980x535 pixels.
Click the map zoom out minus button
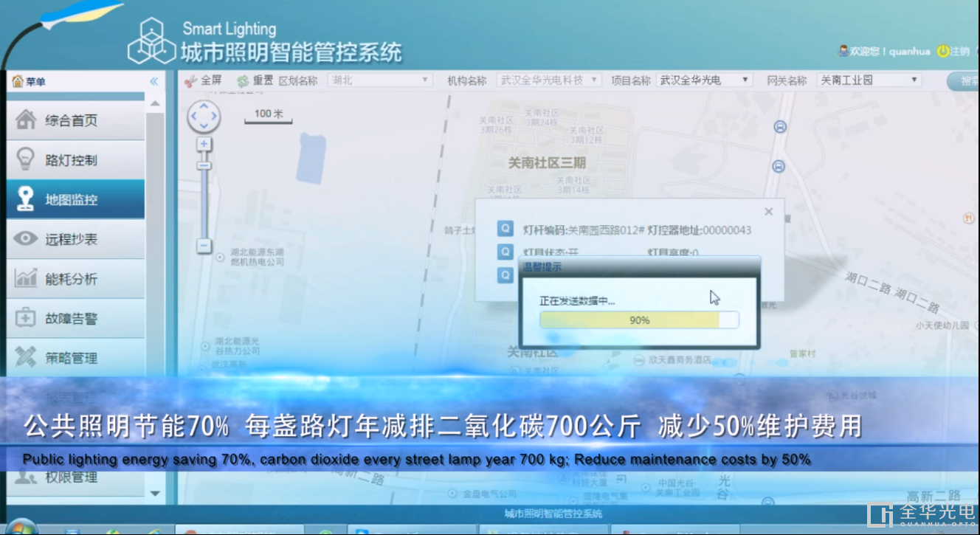coord(204,246)
